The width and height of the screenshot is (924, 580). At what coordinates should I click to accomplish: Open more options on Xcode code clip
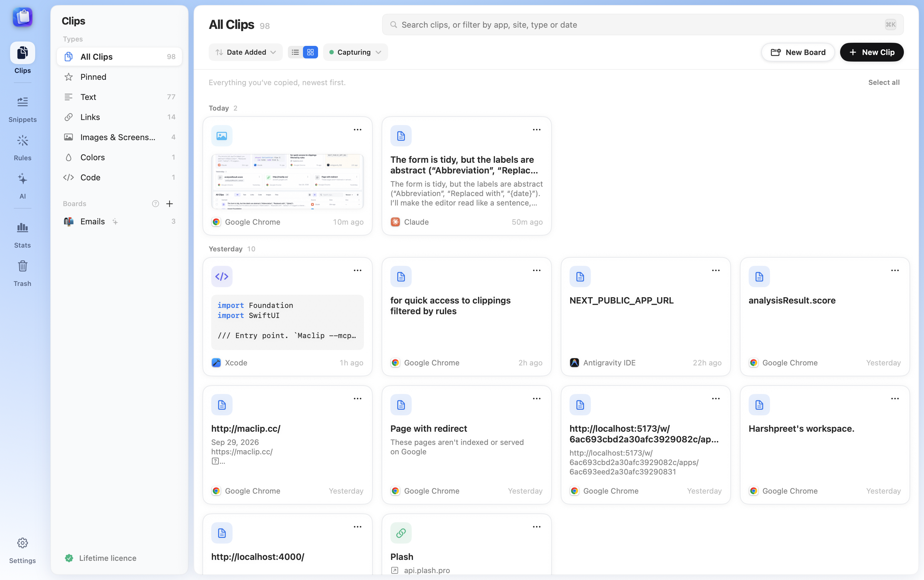point(357,271)
